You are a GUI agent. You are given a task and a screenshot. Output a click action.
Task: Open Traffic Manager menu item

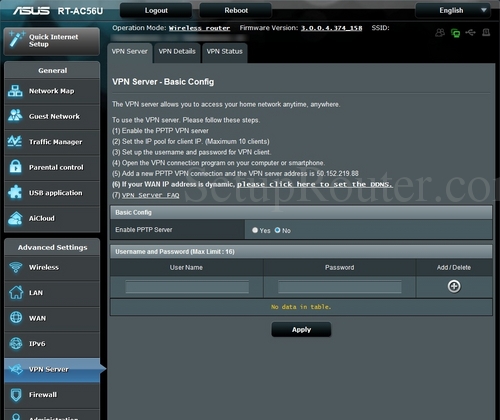tap(52, 142)
